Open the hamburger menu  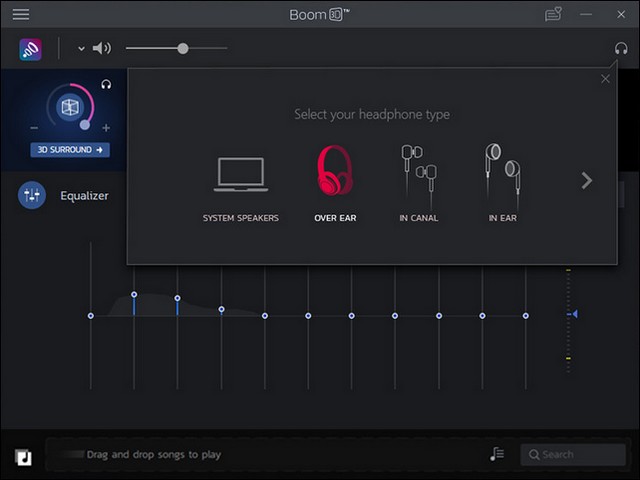(20, 15)
